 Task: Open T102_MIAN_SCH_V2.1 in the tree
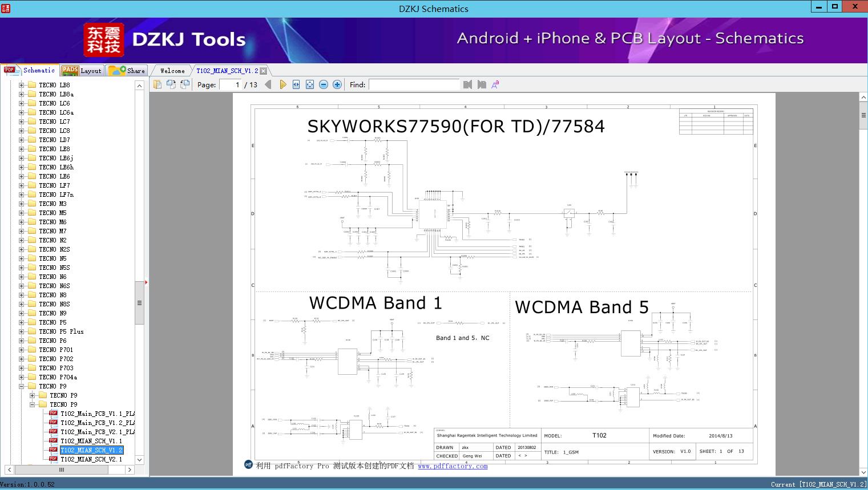pos(91,459)
